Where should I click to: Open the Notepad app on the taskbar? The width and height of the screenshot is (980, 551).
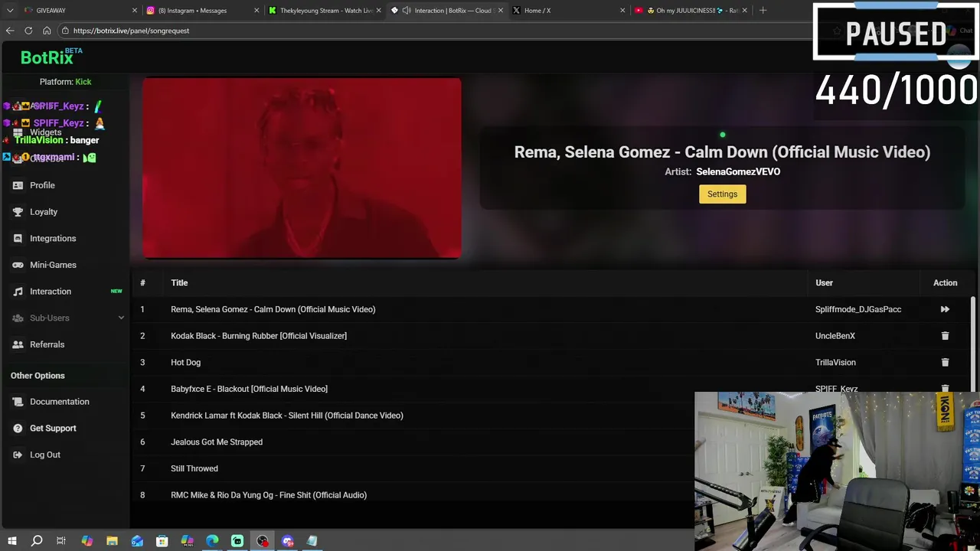[312, 541]
